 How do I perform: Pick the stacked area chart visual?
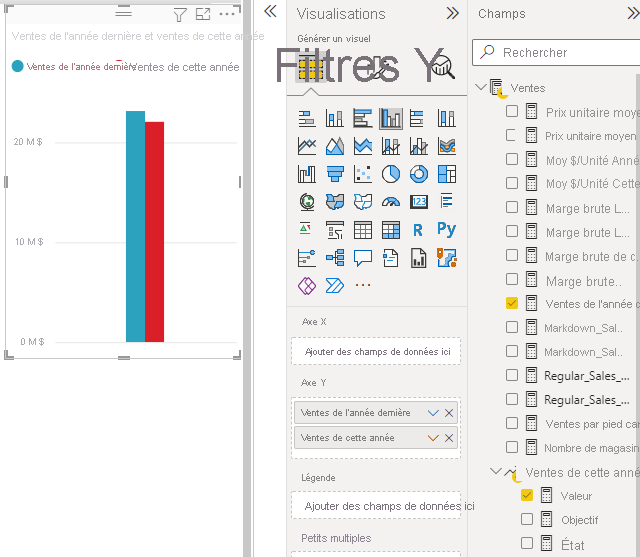[x=362, y=146]
